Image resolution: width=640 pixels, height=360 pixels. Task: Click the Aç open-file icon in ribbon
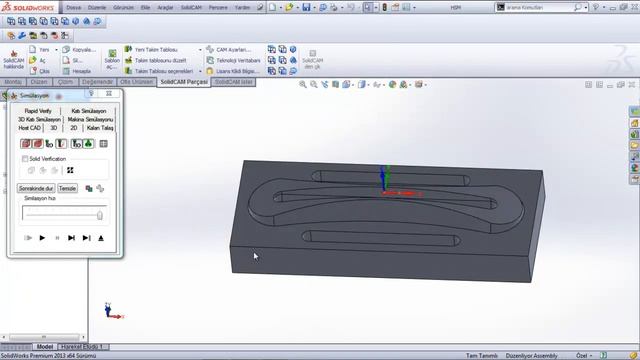click(x=33, y=60)
